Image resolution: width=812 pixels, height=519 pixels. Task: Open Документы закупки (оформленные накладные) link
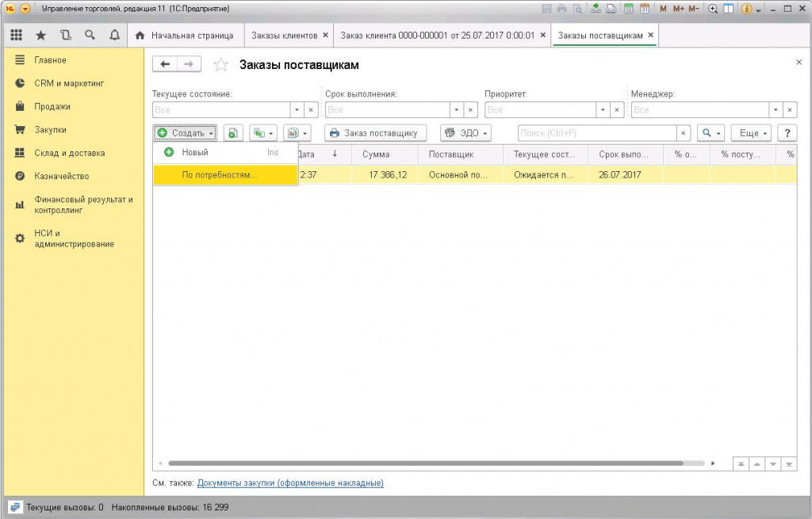(x=290, y=483)
